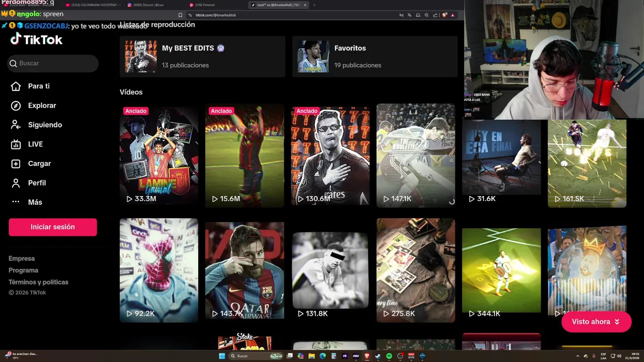The width and height of the screenshot is (644, 362).
Task: Open the Para ti home icon
Action: pos(16,86)
